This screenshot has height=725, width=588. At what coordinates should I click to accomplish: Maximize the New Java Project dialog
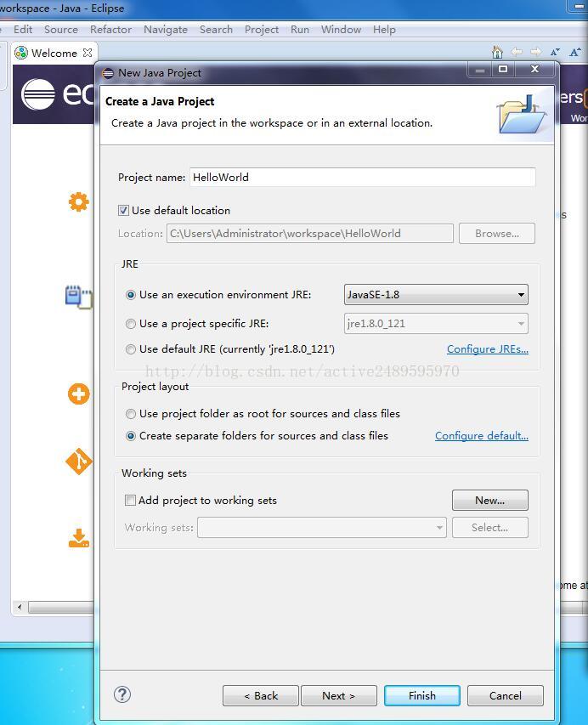(503, 69)
